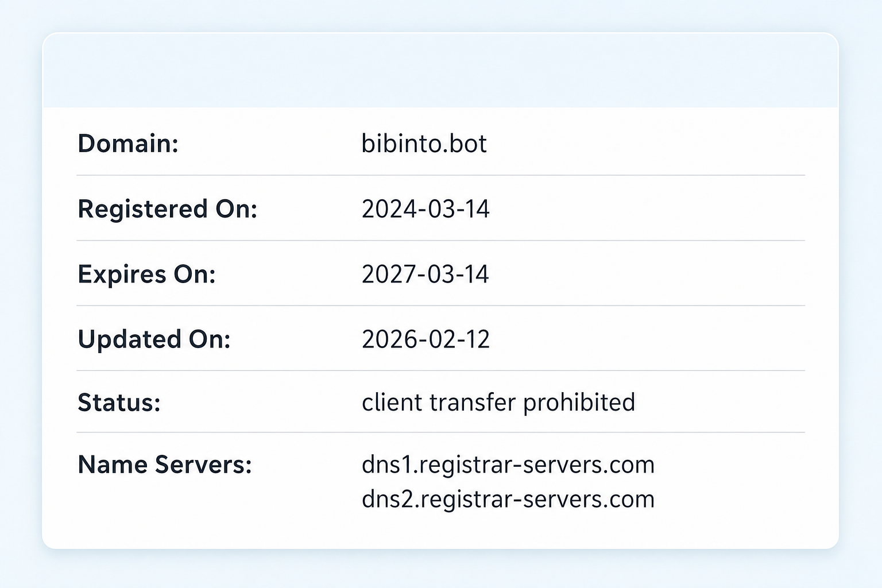Select the 2026-02-12 updated date

click(x=425, y=339)
